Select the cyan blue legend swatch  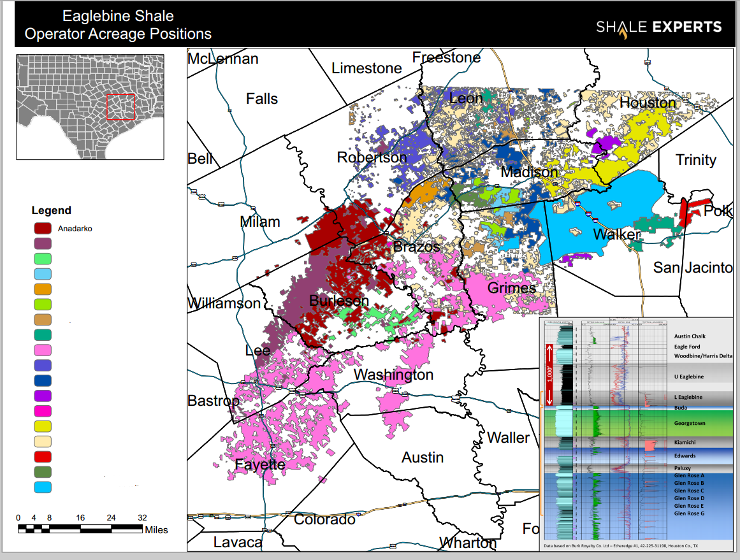(x=43, y=487)
